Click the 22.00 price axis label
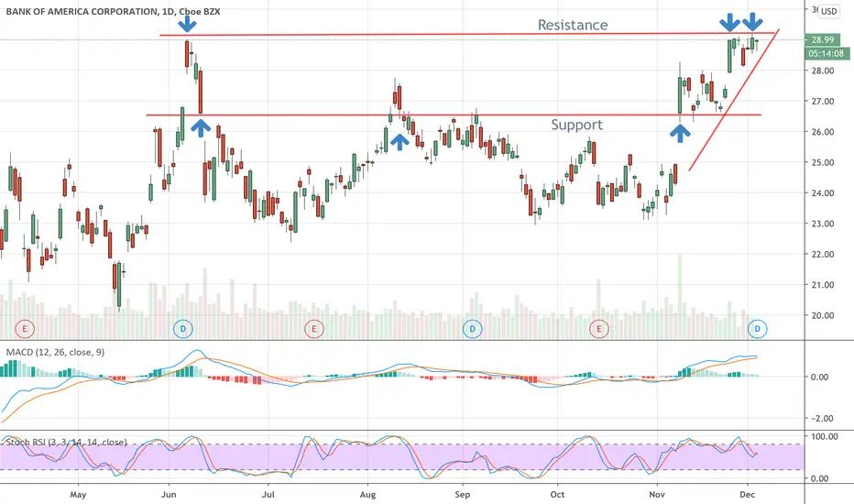 pyautogui.click(x=823, y=254)
